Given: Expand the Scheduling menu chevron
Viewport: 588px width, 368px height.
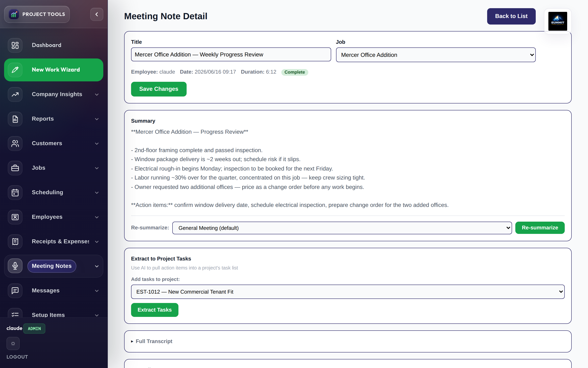Looking at the screenshot, I should [x=97, y=193].
